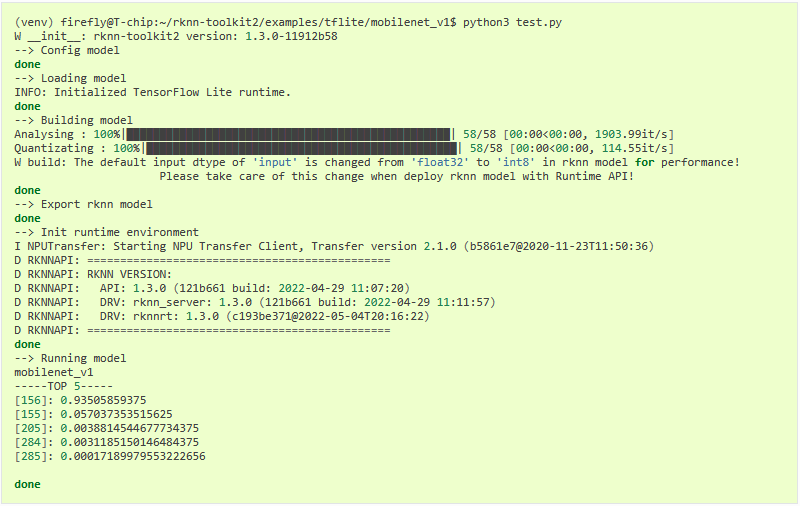800x506 pixels.
Task: Click the '--> Building model' line
Action: point(73,120)
